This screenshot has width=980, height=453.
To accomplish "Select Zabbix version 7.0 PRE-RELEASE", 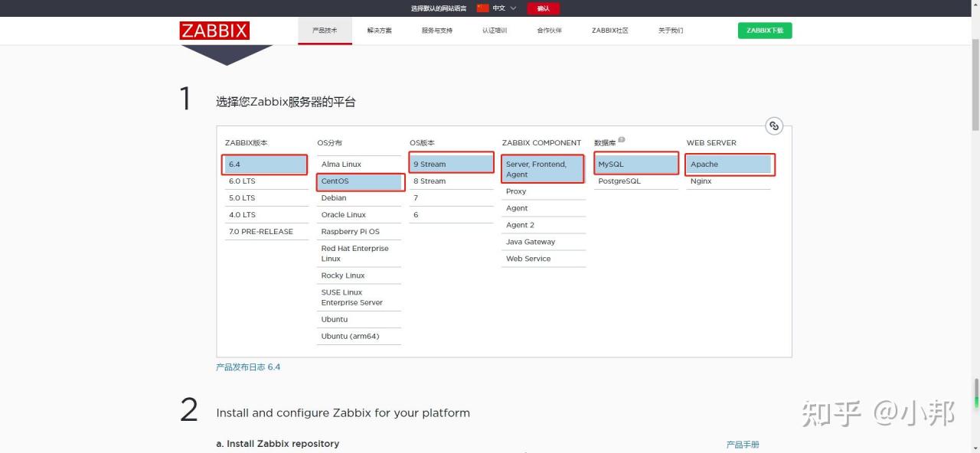I will [267, 232].
